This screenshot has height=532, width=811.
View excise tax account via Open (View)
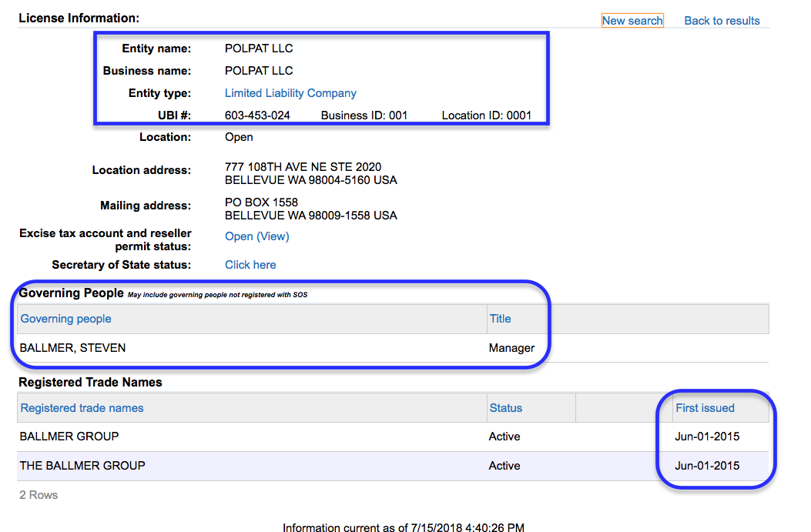[256, 236]
